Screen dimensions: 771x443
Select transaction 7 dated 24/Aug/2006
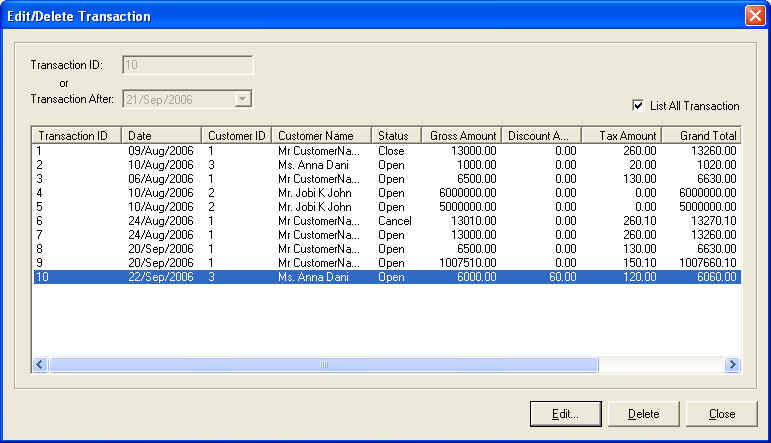coord(387,235)
